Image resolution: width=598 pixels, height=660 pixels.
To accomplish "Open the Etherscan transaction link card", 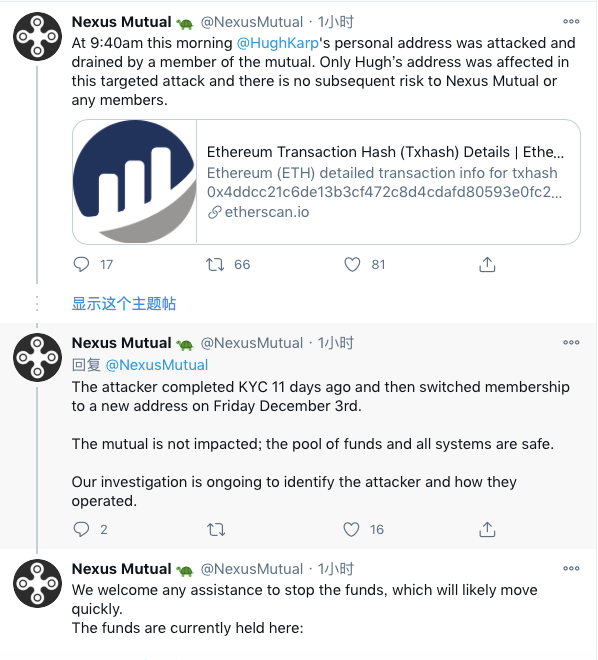I will [x=327, y=182].
